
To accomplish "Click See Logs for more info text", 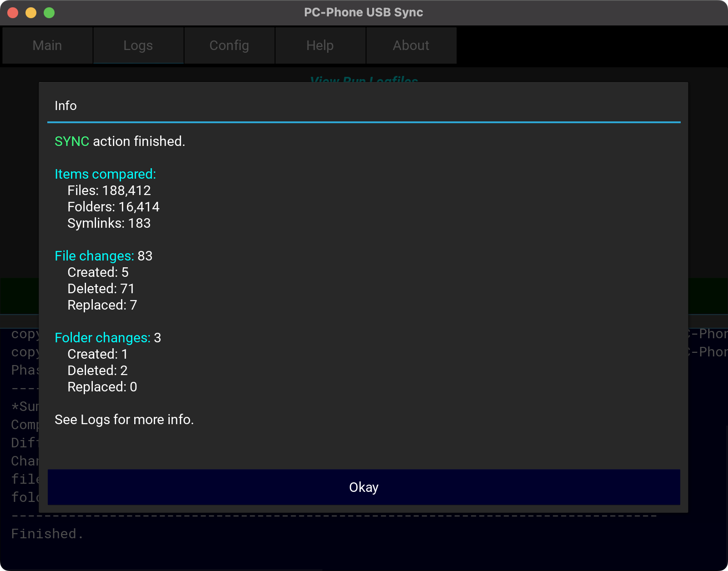I will pos(124,420).
